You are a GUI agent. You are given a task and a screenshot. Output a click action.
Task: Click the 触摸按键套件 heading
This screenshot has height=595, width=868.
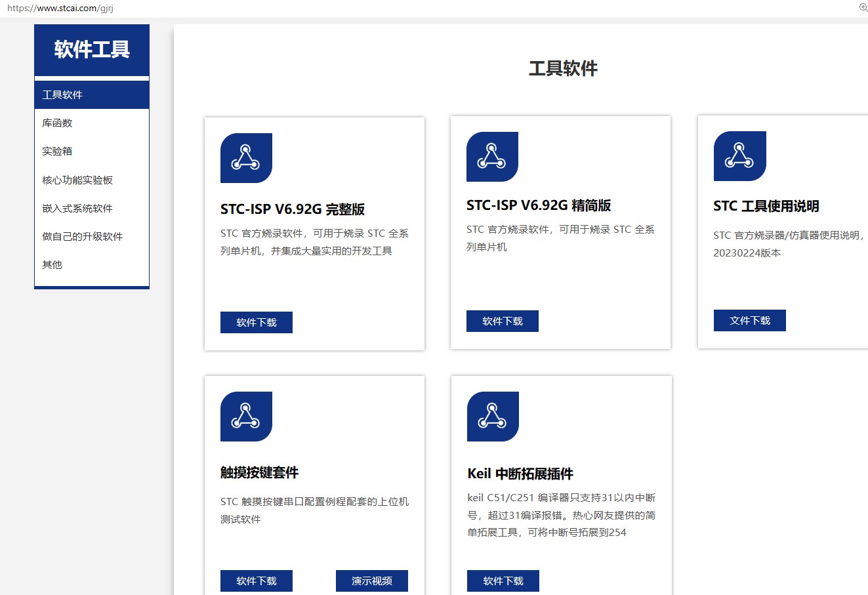pos(260,472)
